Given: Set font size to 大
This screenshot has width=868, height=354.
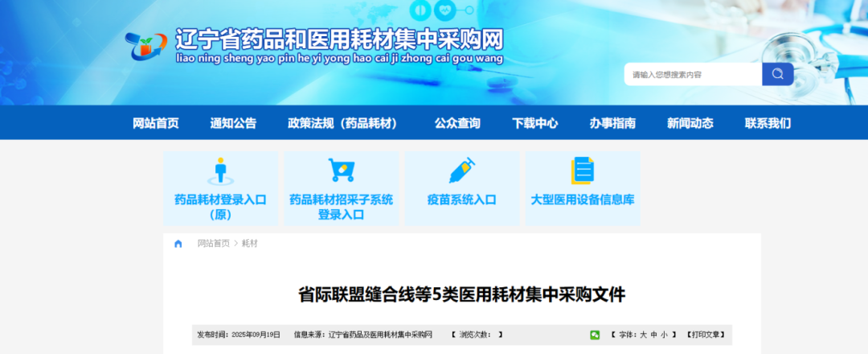Looking at the screenshot, I should pyautogui.click(x=643, y=335).
